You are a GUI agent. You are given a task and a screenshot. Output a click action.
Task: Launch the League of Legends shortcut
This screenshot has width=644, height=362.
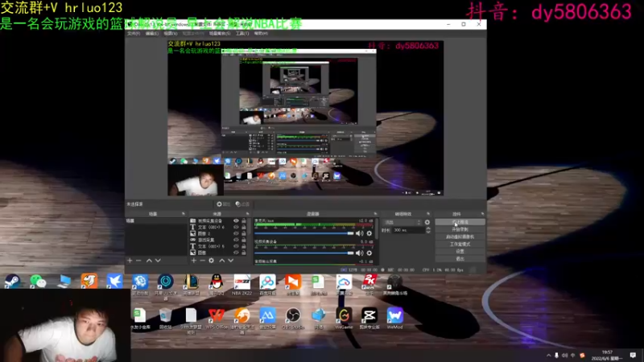click(x=191, y=284)
